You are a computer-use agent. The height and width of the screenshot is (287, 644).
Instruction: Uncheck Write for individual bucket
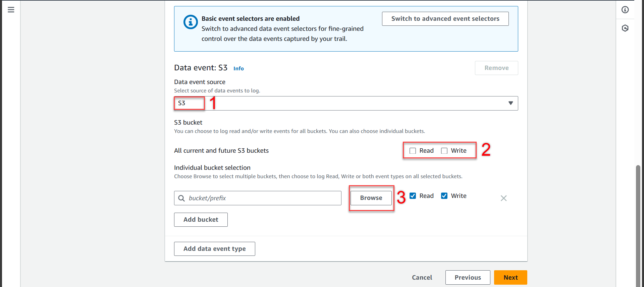pyautogui.click(x=444, y=196)
